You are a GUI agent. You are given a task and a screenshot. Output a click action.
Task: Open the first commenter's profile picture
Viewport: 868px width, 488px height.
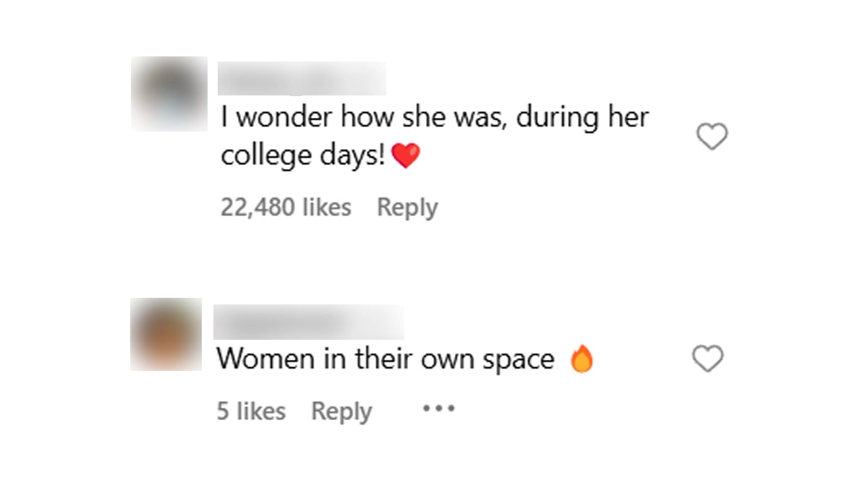coord(169,94)
